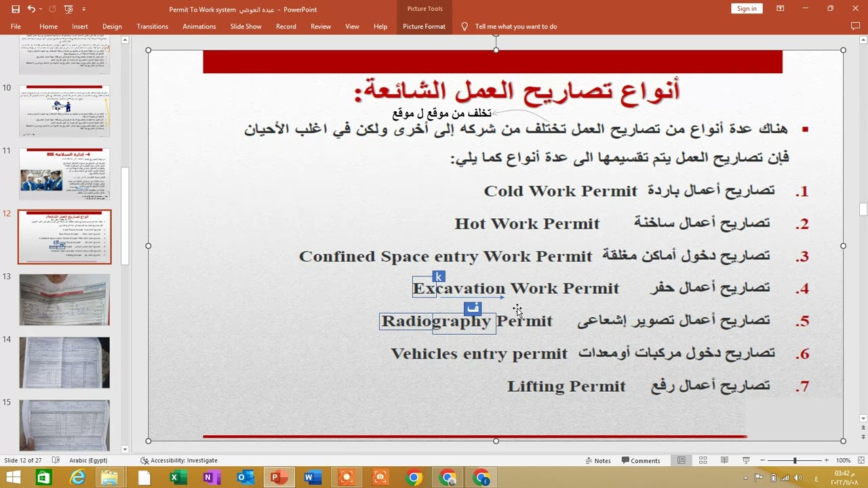868x488 pixels.
Task: Click the Cold Work Permit text
Action: (560, 191)
